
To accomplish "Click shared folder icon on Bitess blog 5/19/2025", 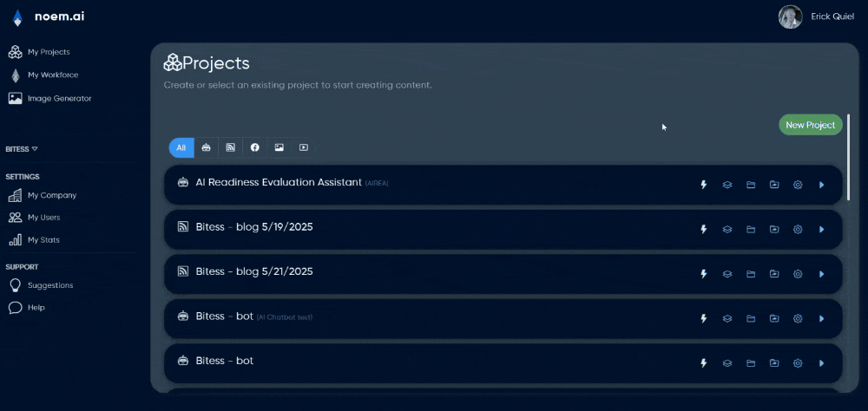I will tap(774, 229).
